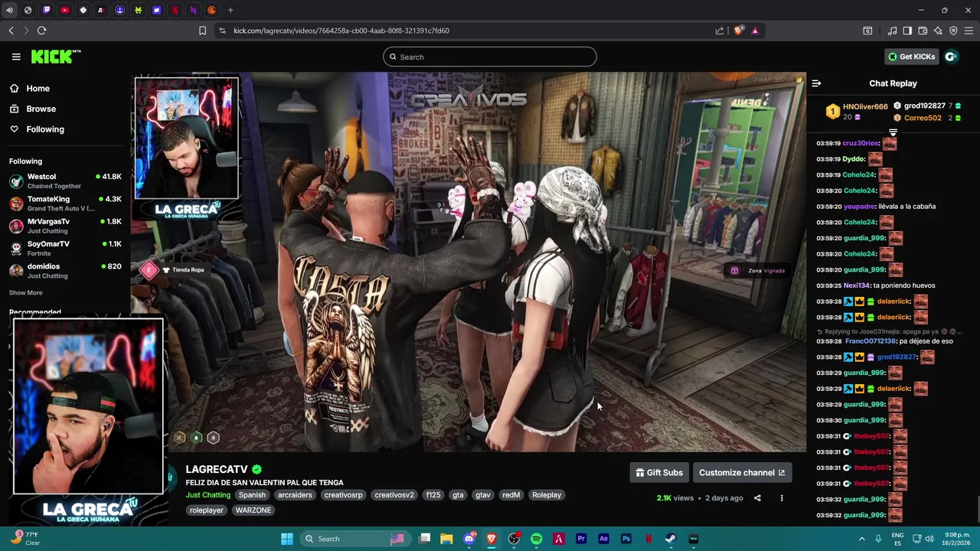980x551 pixels.
Task: Open Brave VPN shield icon
Action: tap(953, 31)
